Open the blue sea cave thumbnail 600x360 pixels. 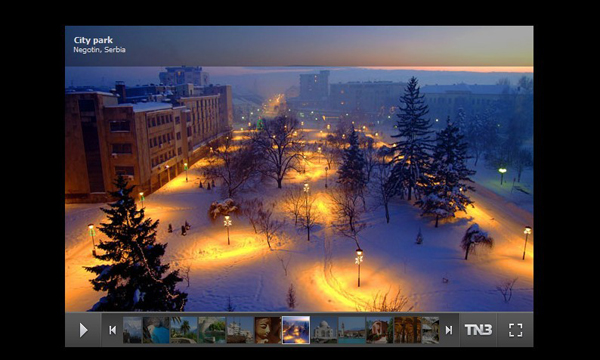pyautogui.click(x=156, y=330)
